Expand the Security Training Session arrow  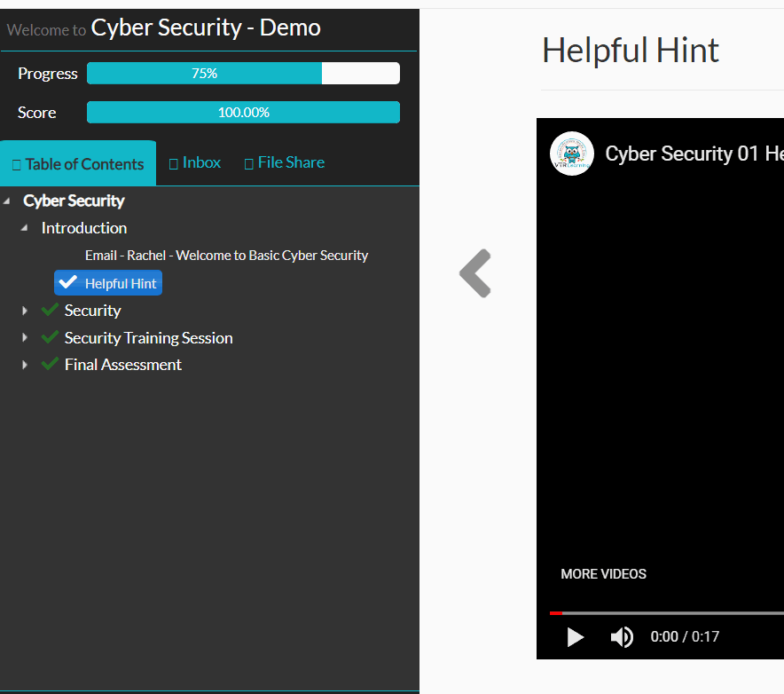[25, 338]
